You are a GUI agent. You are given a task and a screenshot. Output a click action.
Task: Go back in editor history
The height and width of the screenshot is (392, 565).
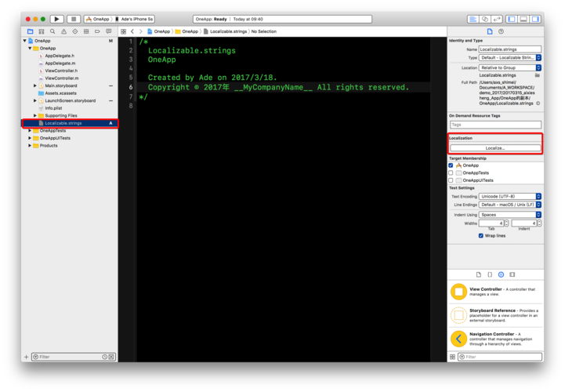(132, 31)
